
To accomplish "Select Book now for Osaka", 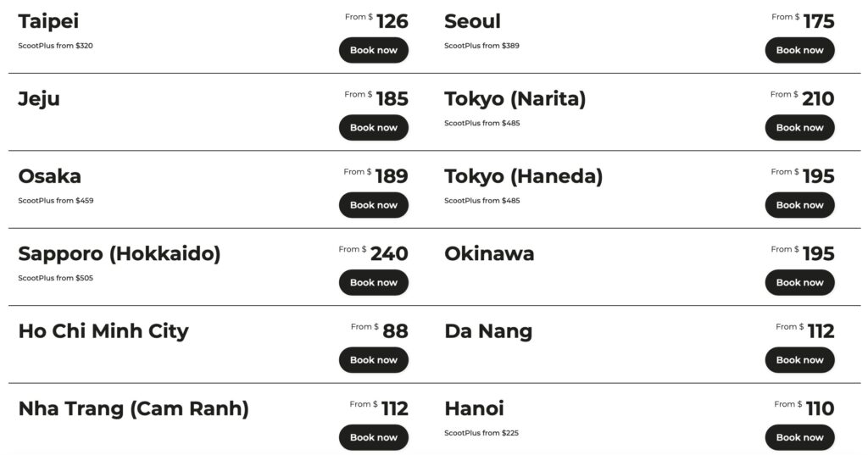I will [373, 205].
